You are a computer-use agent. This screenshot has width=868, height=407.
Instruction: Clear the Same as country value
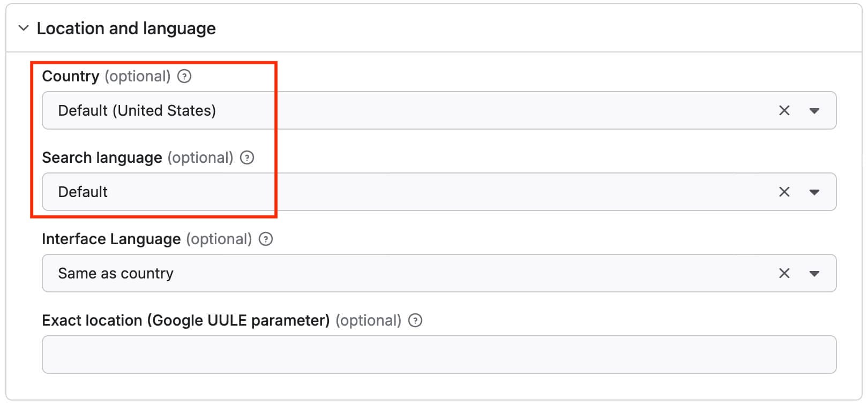click(784, 273)
